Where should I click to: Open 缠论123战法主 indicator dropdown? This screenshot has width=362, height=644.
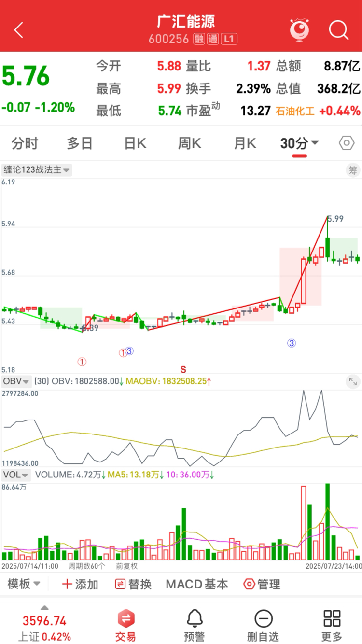click(37, 170)
